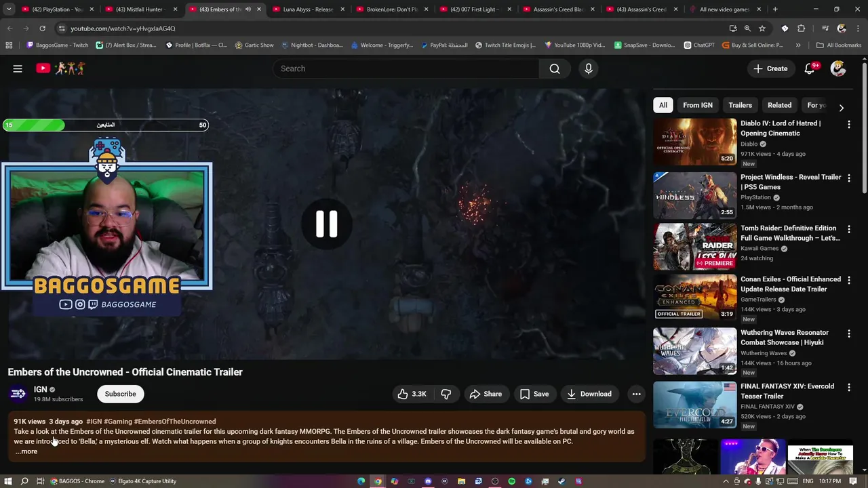Open File Explorer from taskbar
This screenshot has height=488, width=868.
coord(461,481)
